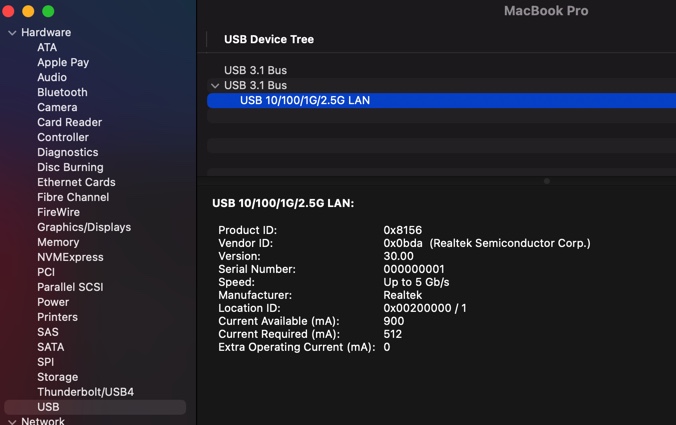Select NVMExpress in the sidebar

[x=70, y=257]
